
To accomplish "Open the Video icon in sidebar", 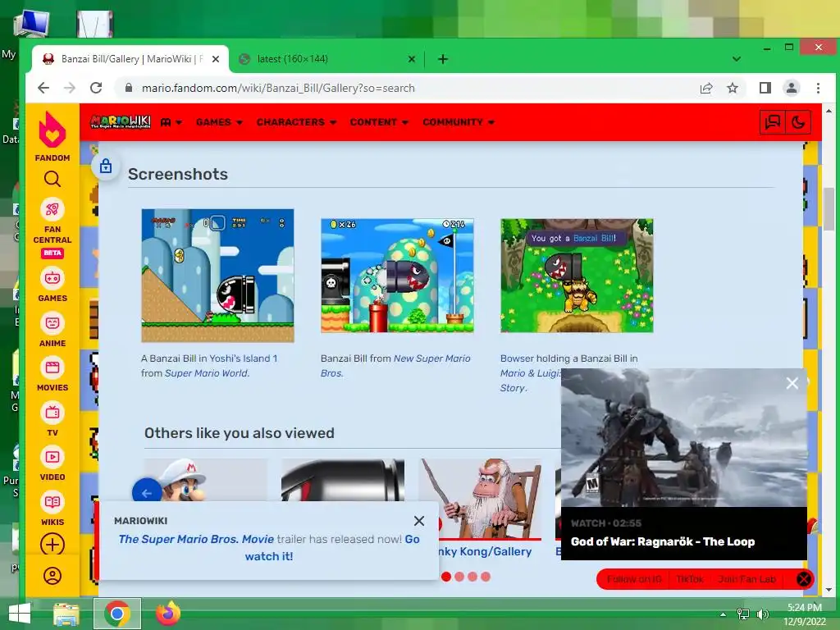I will point(52,458).
